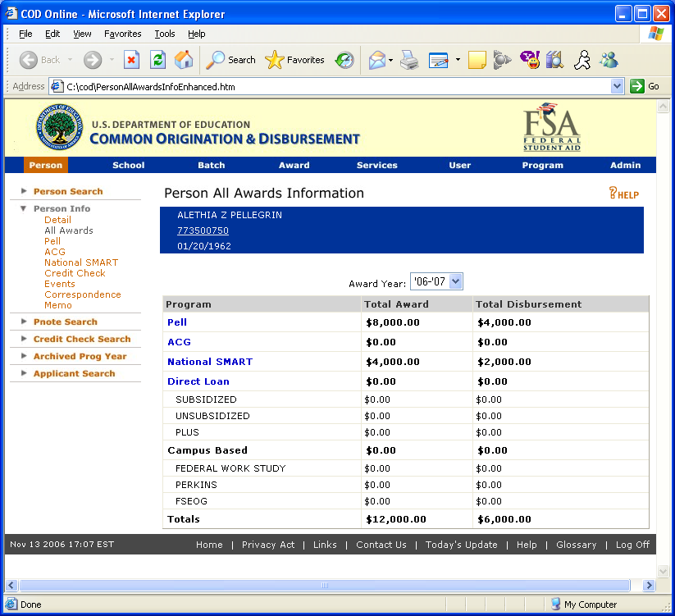Image resolution: width=675 pixels, height=616 pixels.
Task: Click the History clock icon
Action: pyautogui.click(x=345, y=60)
